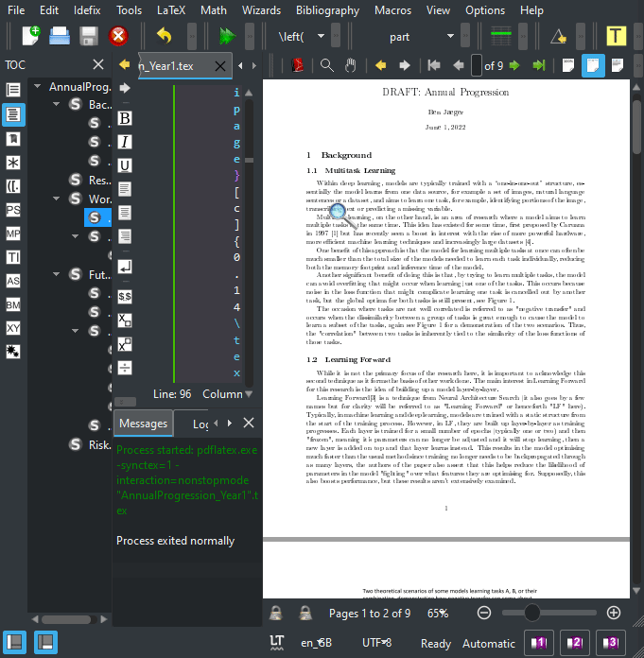Toggle the second sync lock padlock icon

click(305, 614)
